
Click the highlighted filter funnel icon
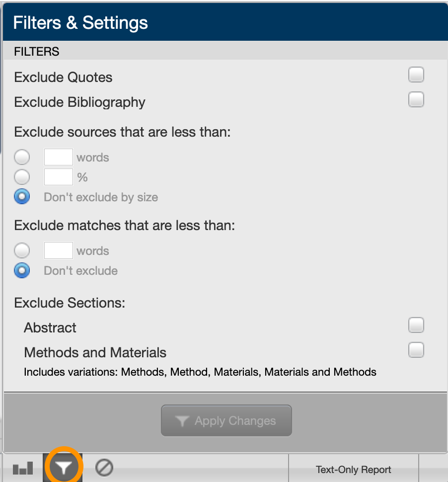pos(63,467)
